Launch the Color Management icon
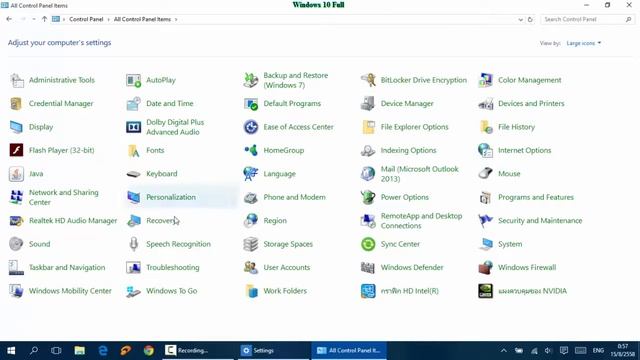Image resolution: width=640 pixels, height=360 pixels. tap(485, 80)
